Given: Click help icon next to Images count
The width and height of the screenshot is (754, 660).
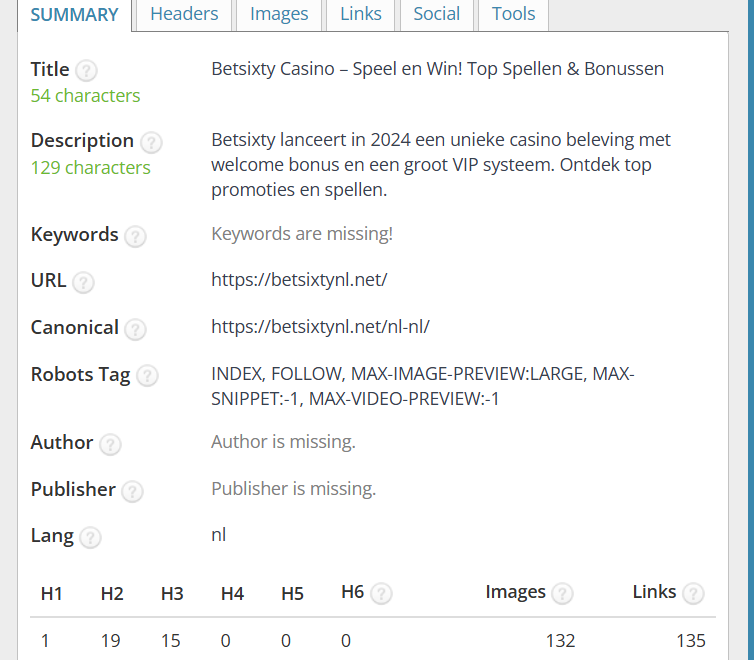Looking at the screenshot, I should [563, 593].
